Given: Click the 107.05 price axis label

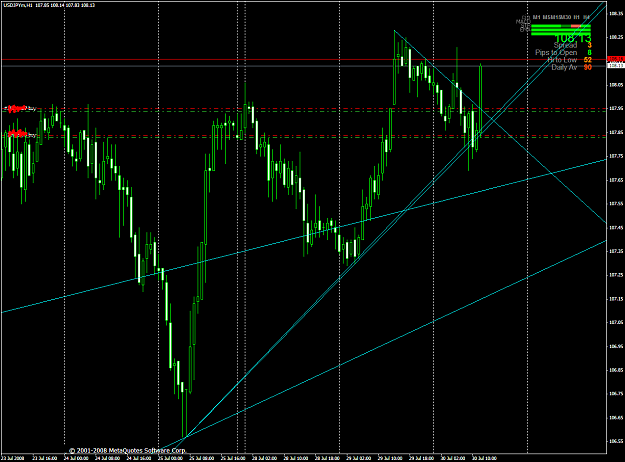Looking at the screenshot, I should pos(616,322).
